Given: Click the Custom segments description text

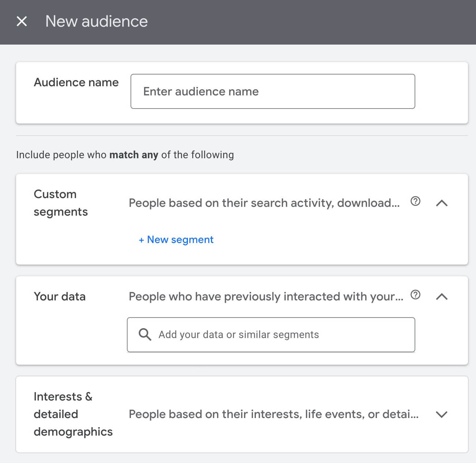Looking at the screenshot, I should click(264, 203).
